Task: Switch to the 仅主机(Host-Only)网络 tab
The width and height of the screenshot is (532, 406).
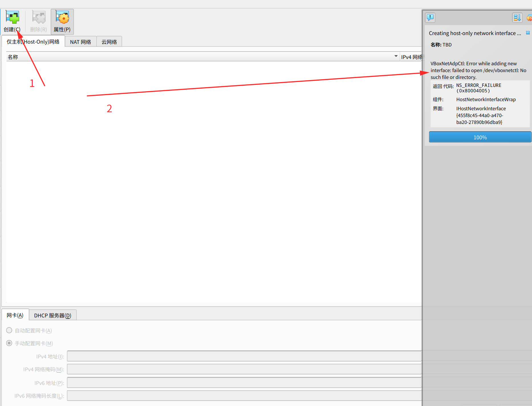Action: point(33,42)
